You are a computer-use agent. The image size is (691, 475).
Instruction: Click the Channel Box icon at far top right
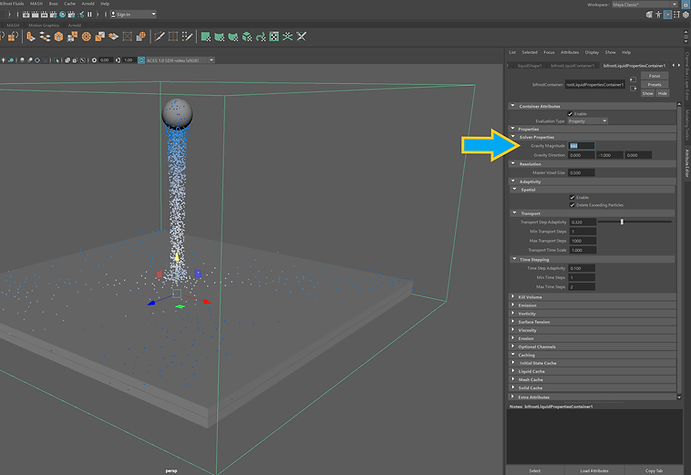[x=686, y=15]
